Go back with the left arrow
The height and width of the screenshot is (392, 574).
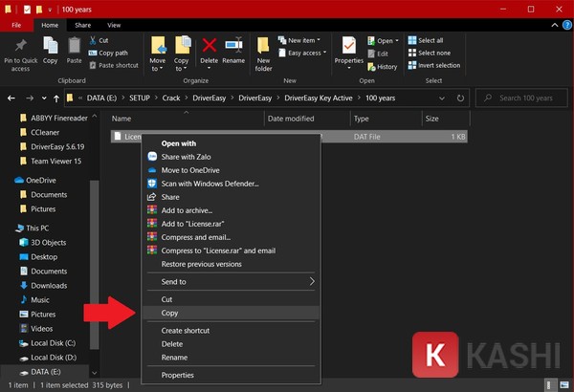tap(11, 98)
